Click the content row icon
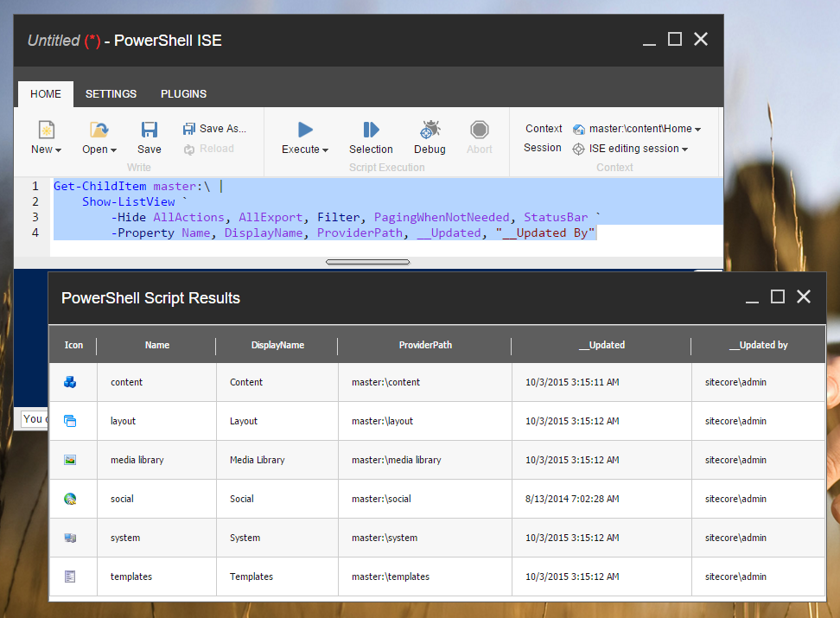 coord(71,382)
